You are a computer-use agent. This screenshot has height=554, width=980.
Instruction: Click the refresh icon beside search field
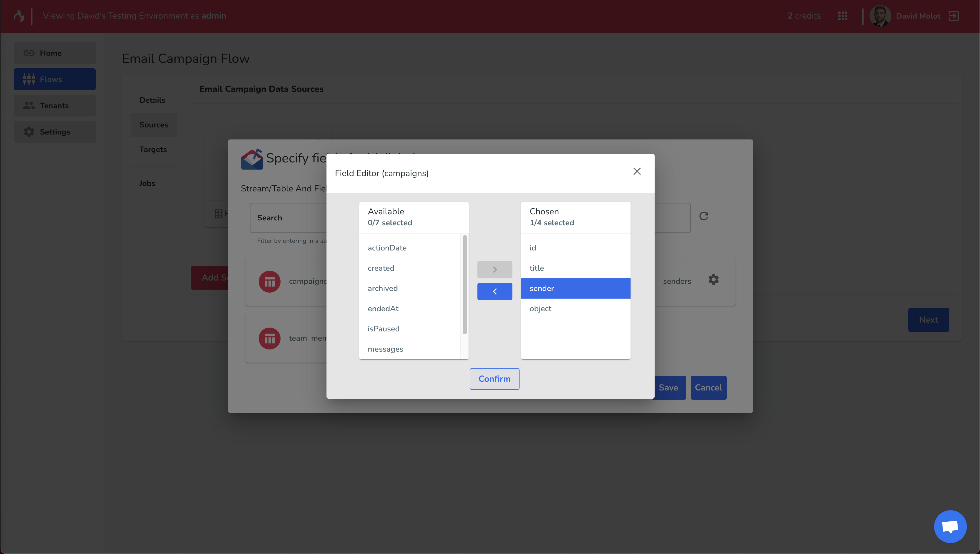tap(704, 216)
